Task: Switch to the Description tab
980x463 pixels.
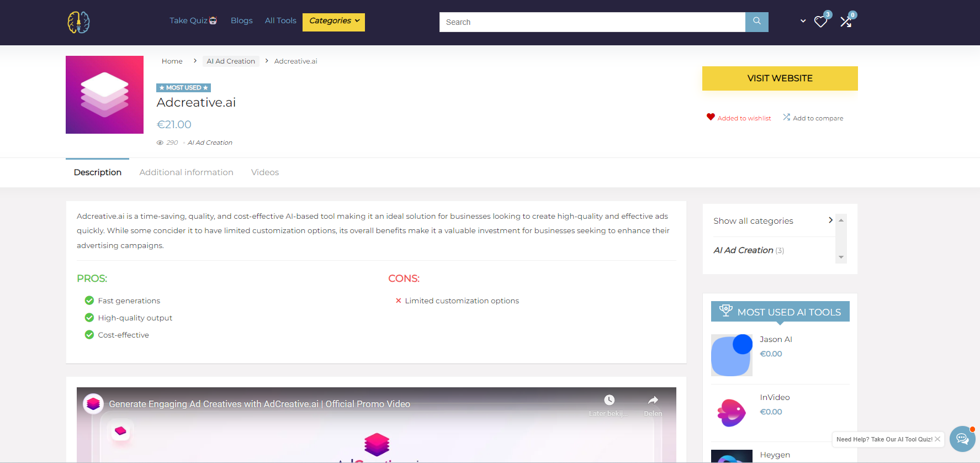Action: point(98,172)
